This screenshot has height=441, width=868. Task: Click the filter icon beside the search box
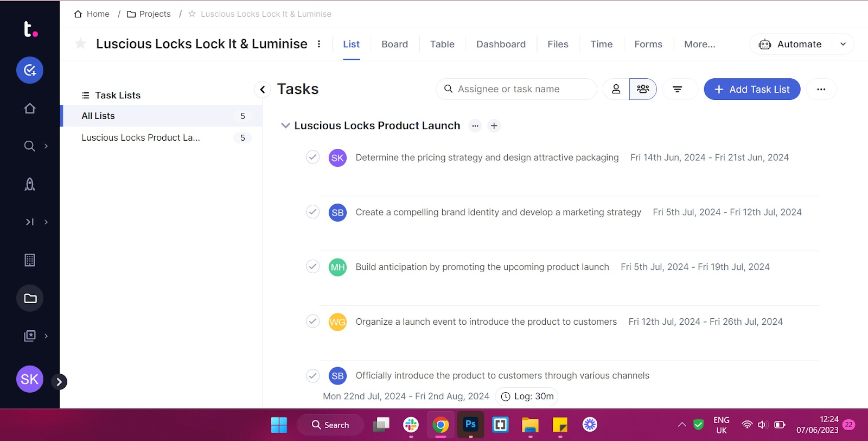(677, 89)
